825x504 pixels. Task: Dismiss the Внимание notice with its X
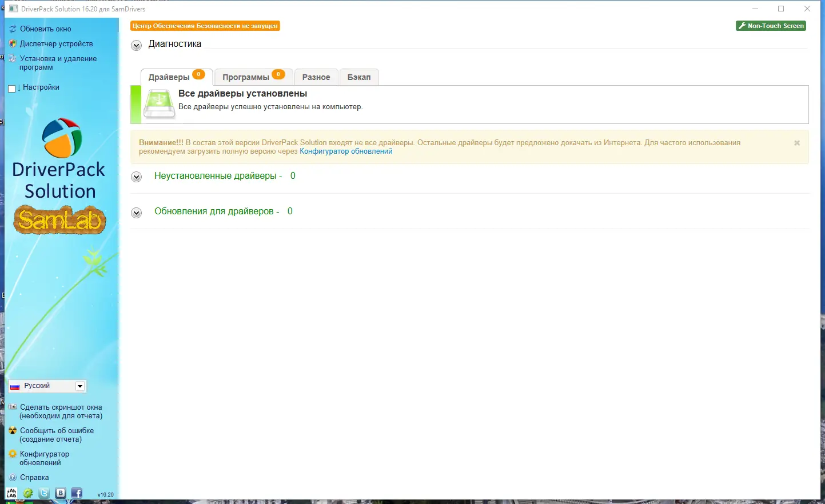pyautogui.click(x=797, y=143)
